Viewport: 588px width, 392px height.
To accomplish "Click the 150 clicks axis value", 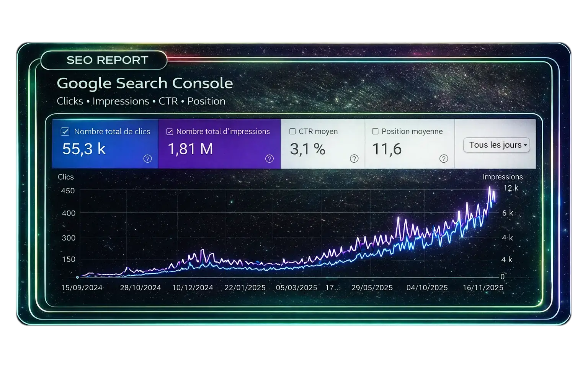I will click(69, 260).
